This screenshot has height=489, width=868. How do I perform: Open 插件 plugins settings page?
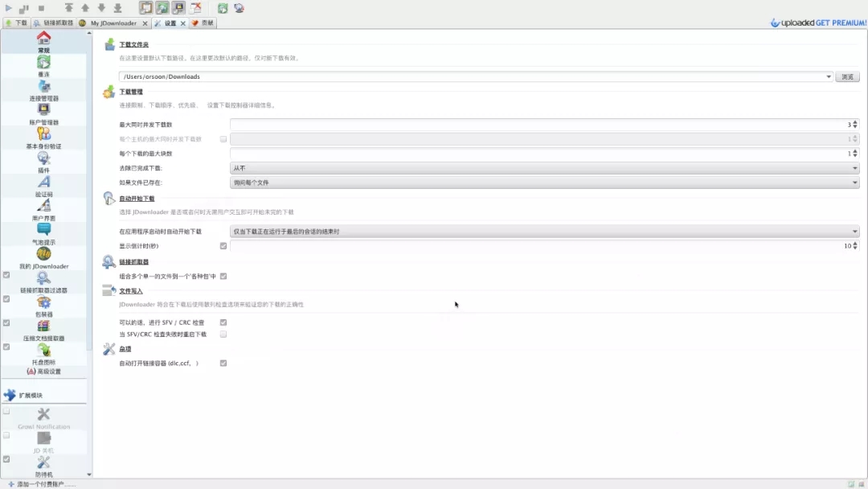pyautogui.click(x=43, y=162)
